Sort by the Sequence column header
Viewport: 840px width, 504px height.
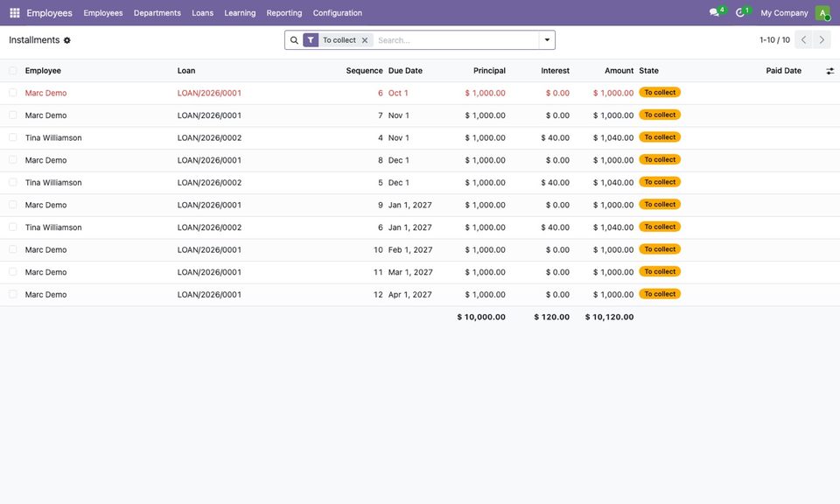click(364, 71)
